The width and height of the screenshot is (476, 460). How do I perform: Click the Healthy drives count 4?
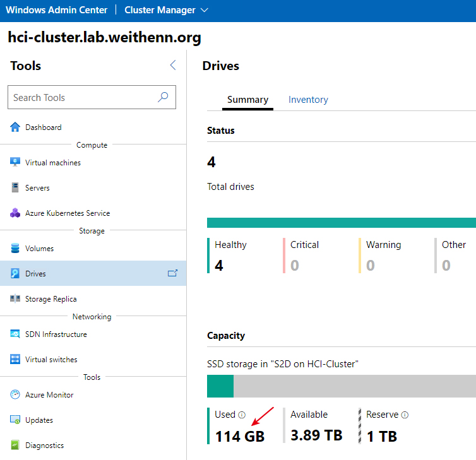point(219,265)
